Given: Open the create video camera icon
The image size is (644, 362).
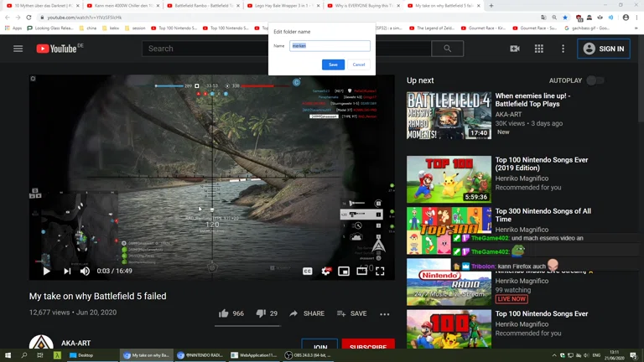Looking at the screenshot, I should (515, 49).
